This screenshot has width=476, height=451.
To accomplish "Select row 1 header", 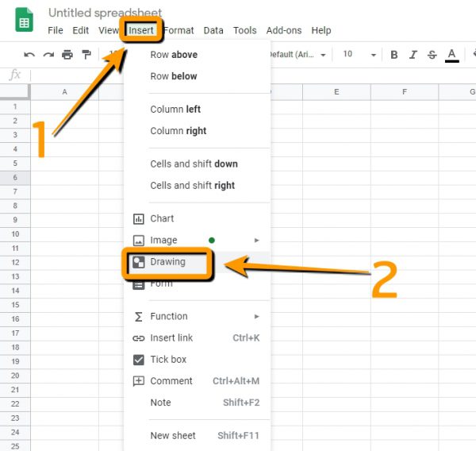I will (15, 107).
